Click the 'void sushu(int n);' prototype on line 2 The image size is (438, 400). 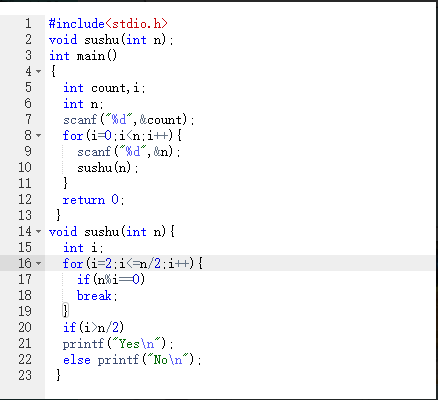tap(111, 40)
